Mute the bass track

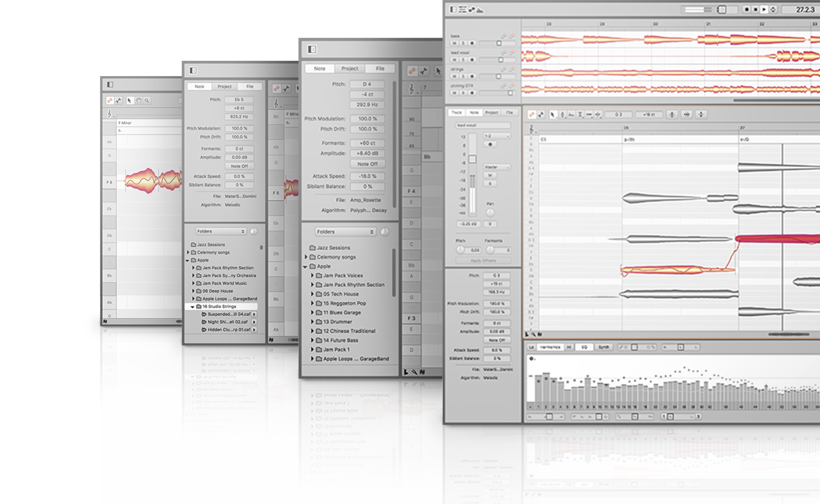(x=454, y=43)
